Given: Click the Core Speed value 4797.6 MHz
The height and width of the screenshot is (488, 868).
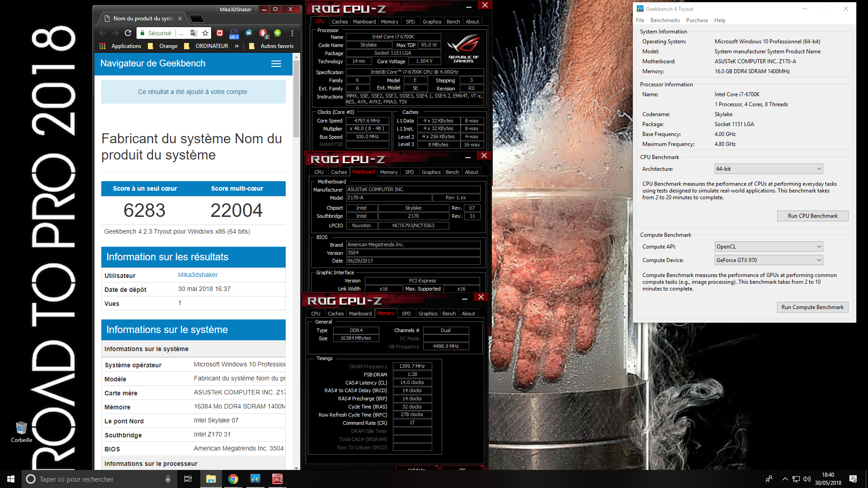Looking at the screenshot, I should 367,121.
